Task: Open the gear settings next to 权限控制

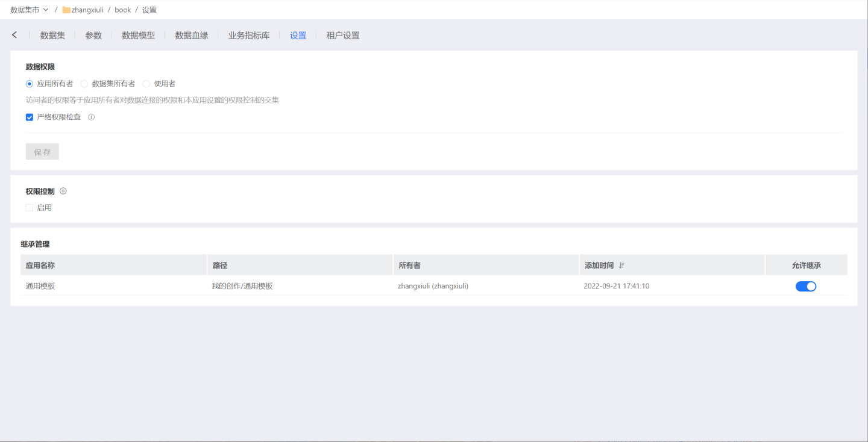Action: (x=63, y=191)
